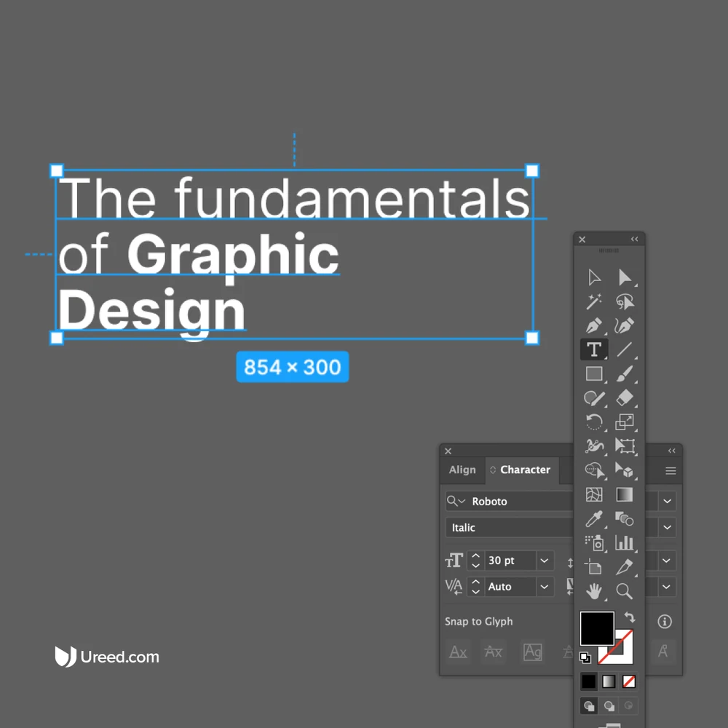
Task: Select the Hand tool
Action: pyautogui.click(x=594, y=591)
